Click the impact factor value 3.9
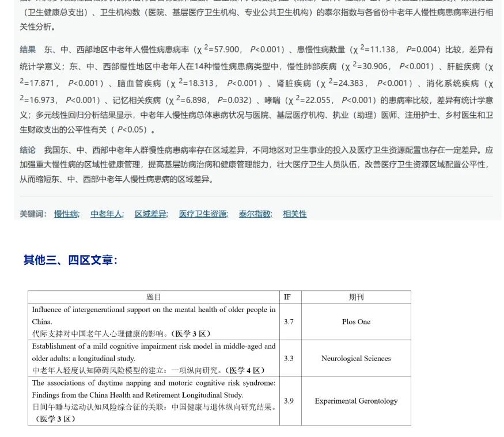The height and width of the screenshot is (437, 504). 289,401
